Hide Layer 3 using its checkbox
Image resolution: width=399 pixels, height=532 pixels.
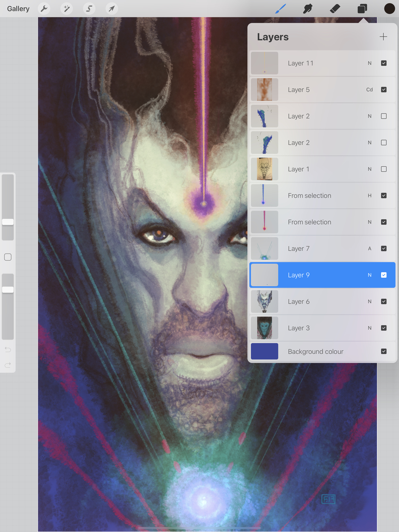(x=384, y=328)
